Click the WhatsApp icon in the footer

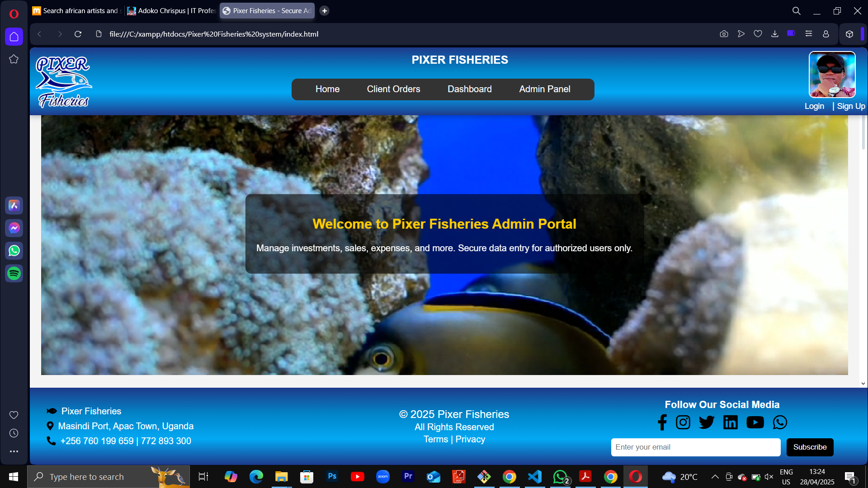click(x=780, y=422)
